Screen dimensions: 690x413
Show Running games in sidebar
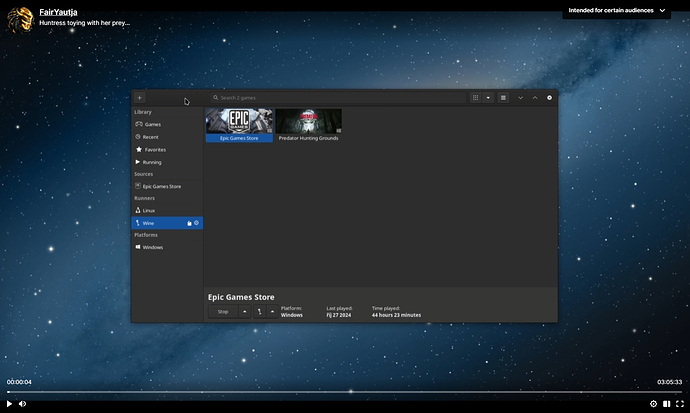pos(167,162)
